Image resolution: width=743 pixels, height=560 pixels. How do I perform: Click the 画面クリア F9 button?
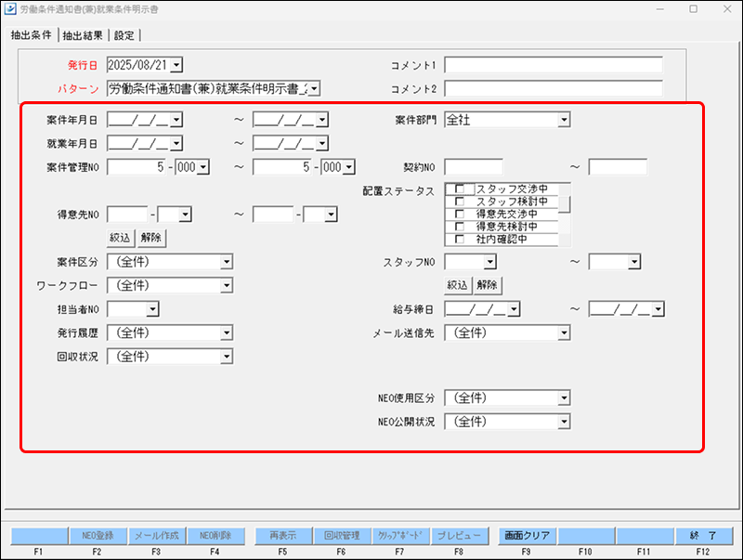pyautogui.click(x=527, y=536)
